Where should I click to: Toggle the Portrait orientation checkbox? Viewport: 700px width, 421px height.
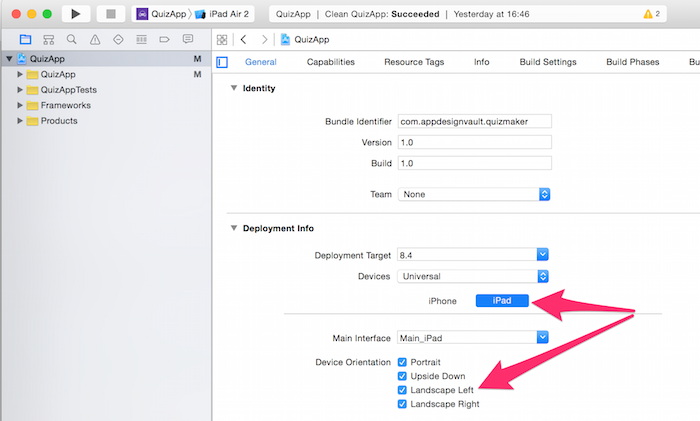(x=402, y=362)
